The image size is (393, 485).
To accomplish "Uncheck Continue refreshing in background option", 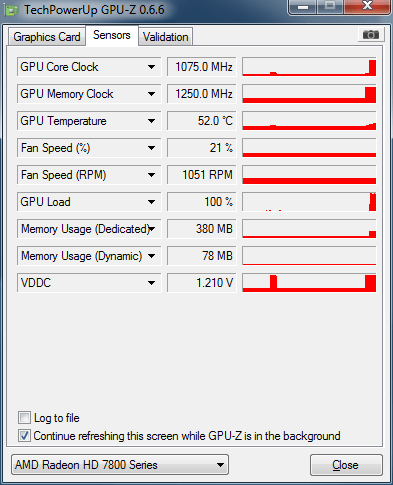I will coord(24,436).
